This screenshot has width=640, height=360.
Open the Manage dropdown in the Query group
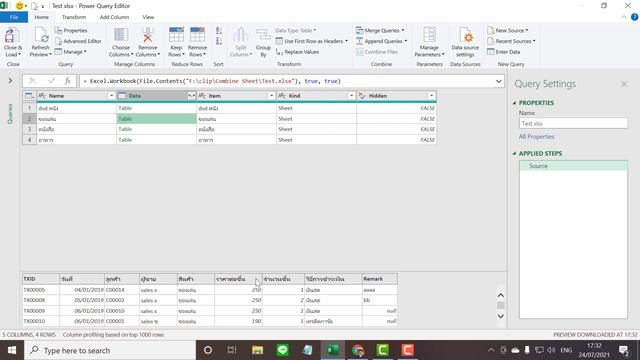click(71, 52)
